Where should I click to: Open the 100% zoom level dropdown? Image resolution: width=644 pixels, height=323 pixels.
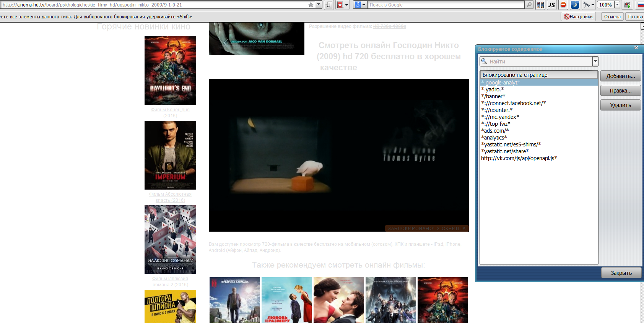[x=617, y=5]
